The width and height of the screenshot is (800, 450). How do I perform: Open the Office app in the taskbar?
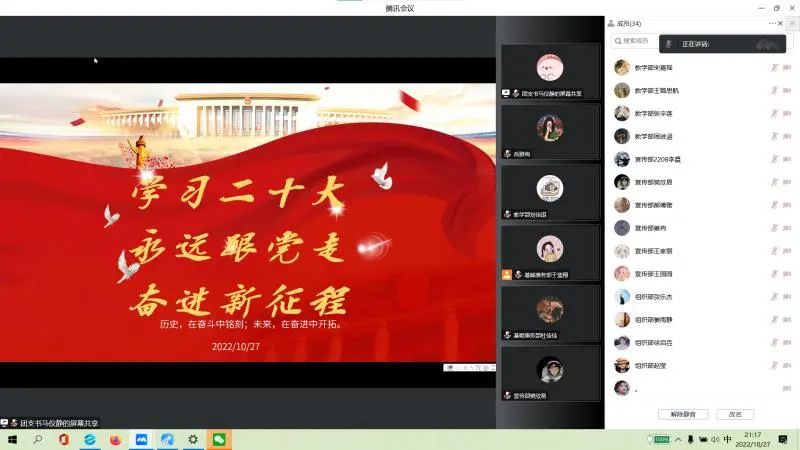coord(64,439)
